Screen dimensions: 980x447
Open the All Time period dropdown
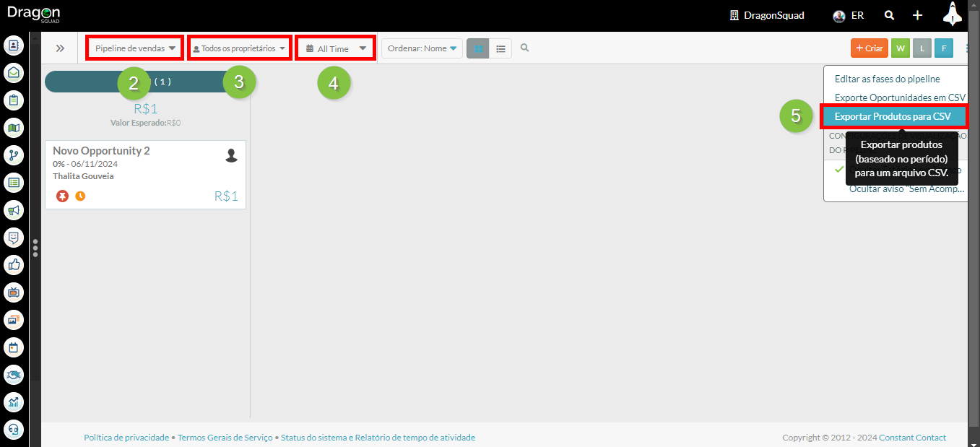[336, 48]
